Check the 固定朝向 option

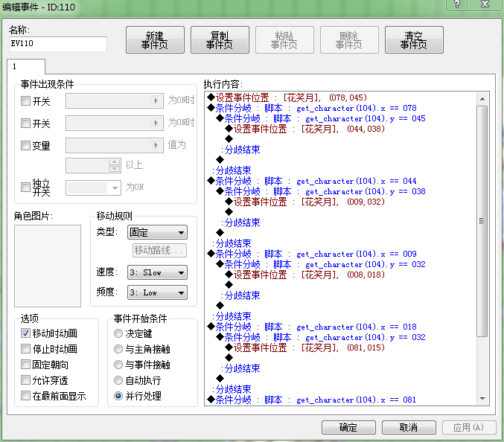(x=25, y=365)
